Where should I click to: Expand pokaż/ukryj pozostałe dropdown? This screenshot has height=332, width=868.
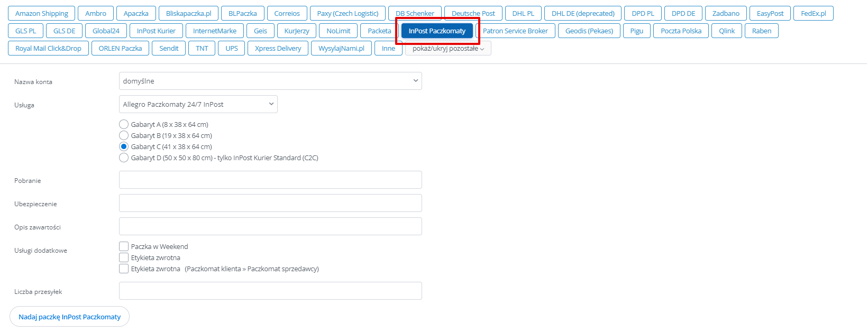tap(448, 48)
